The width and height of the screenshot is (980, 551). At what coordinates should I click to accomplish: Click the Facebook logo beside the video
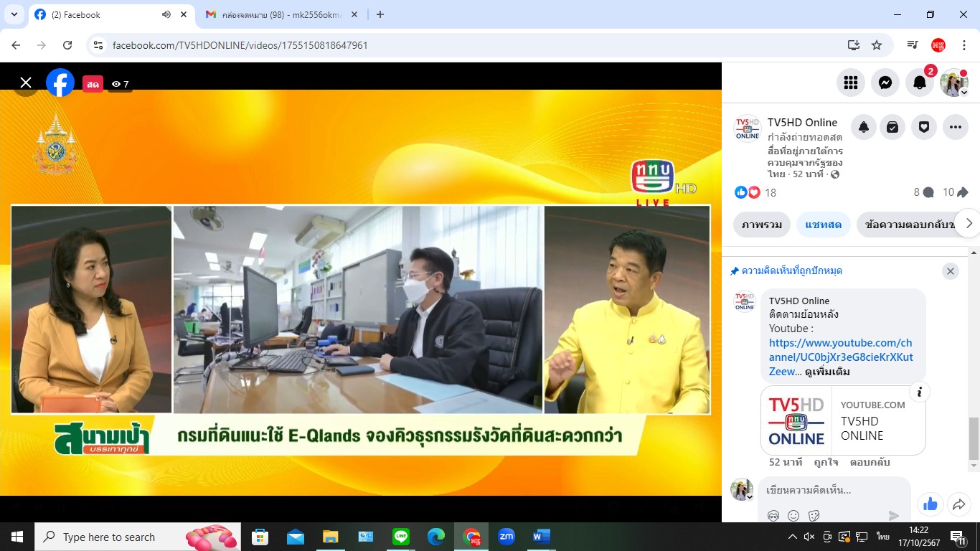[x=60, y=83]
